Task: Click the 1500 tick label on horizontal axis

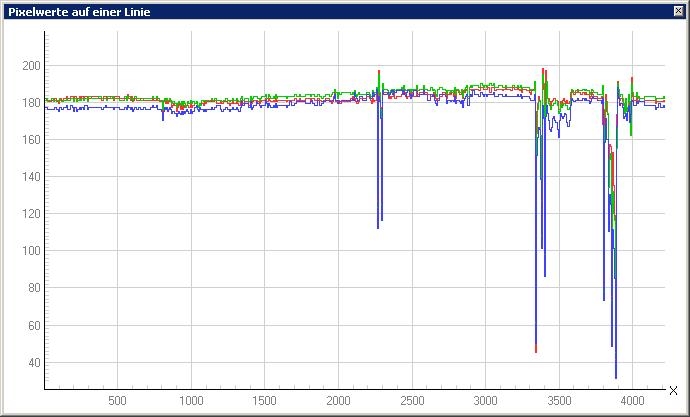Action: coord(264,401)
